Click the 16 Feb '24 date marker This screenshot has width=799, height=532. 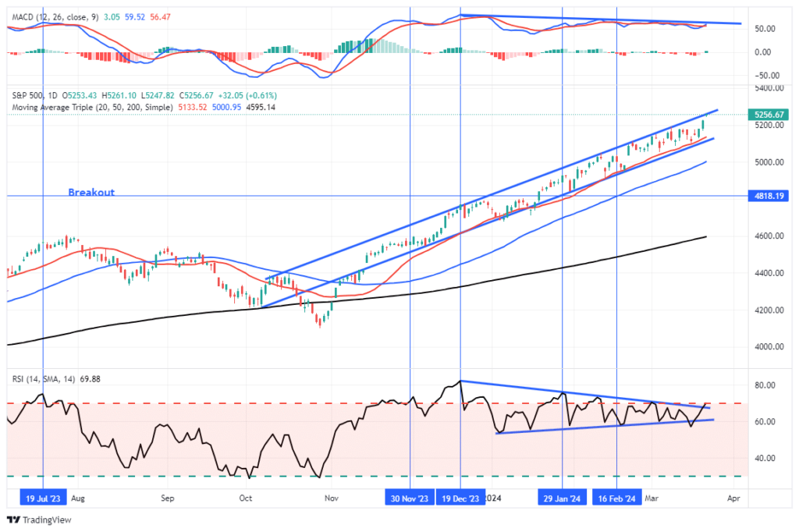[617, 497]
